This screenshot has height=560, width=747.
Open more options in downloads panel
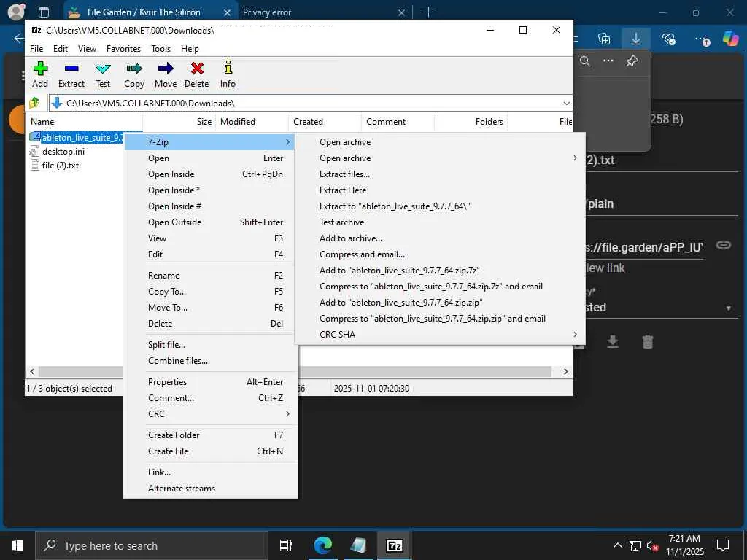608,61
